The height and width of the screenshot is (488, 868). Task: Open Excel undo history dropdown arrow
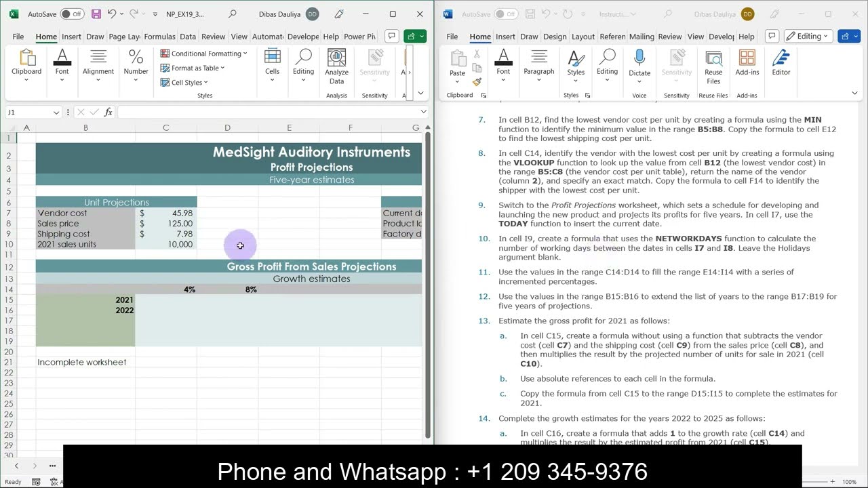click(121, 14)
